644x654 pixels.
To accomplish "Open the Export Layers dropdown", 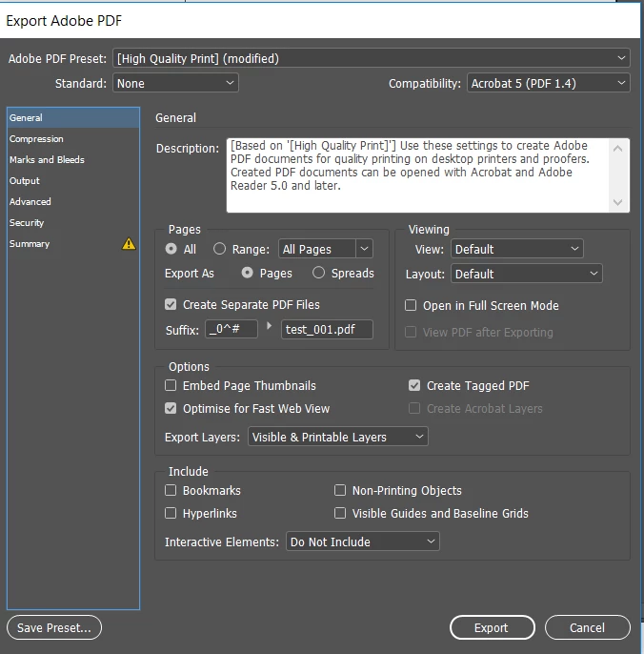I will [338, 437].
